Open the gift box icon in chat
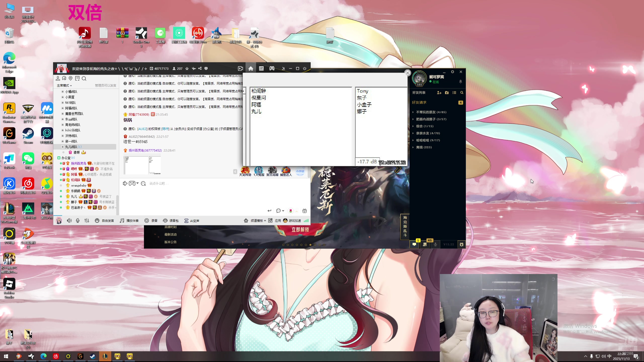Screen dimensions: 644x362 (305, 211)
